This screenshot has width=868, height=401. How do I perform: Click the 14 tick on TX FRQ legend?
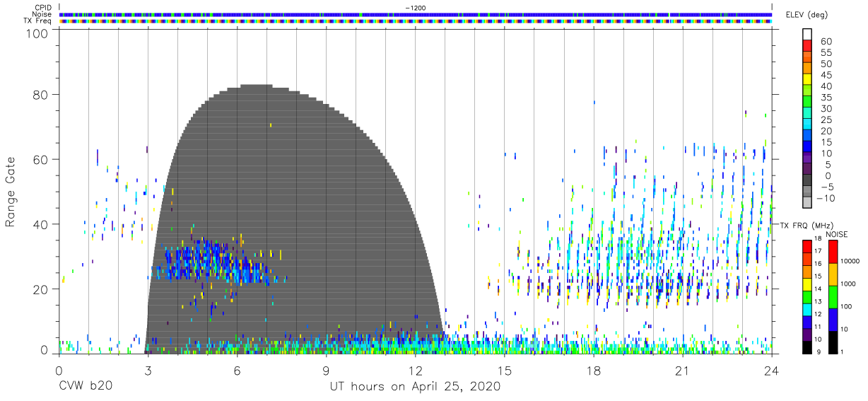pos(819,289)
